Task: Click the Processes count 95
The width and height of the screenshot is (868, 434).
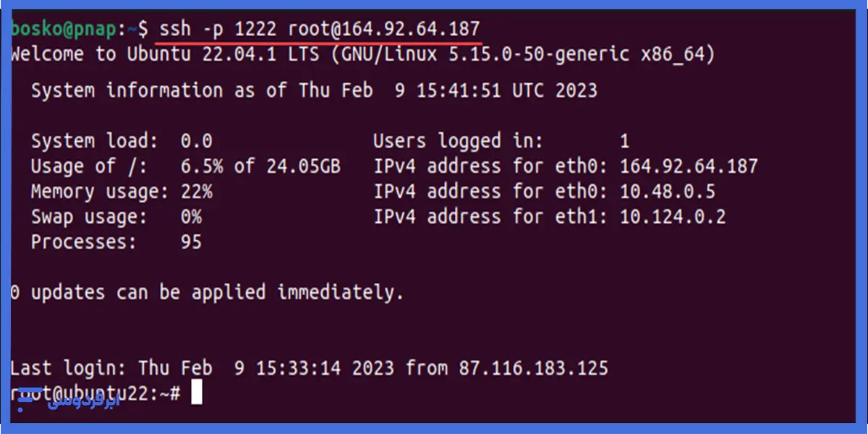Action: (191, 242)
